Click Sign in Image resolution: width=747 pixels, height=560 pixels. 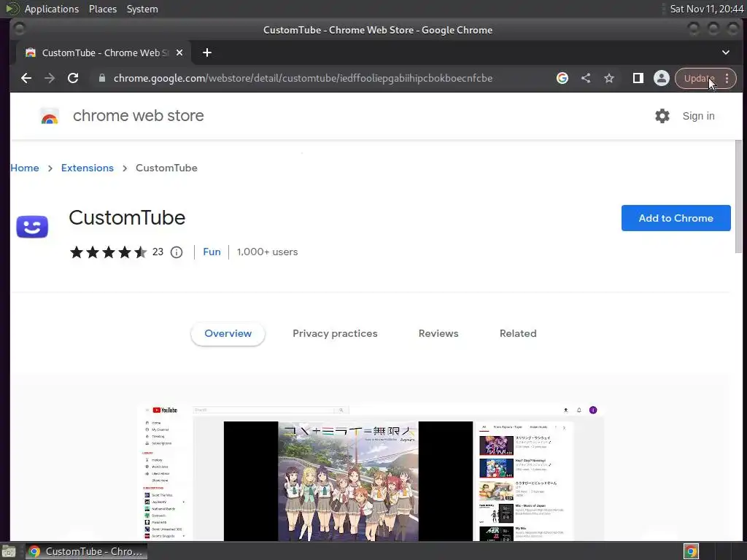click(x=698, y=116)
